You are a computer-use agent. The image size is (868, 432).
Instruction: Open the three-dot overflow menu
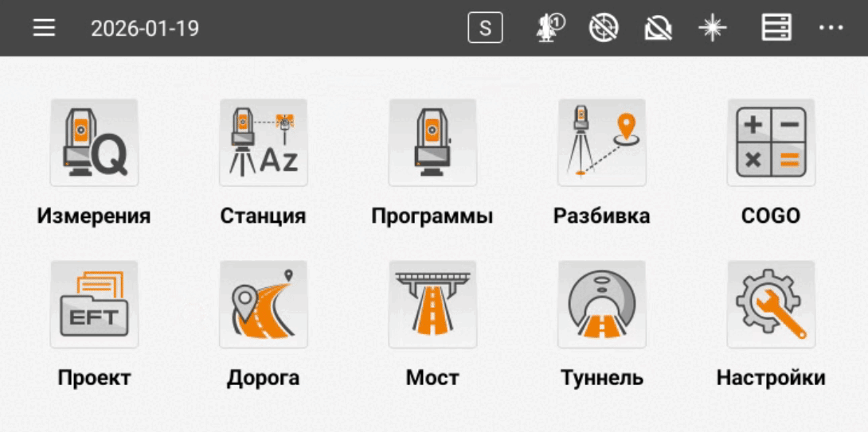831,28
